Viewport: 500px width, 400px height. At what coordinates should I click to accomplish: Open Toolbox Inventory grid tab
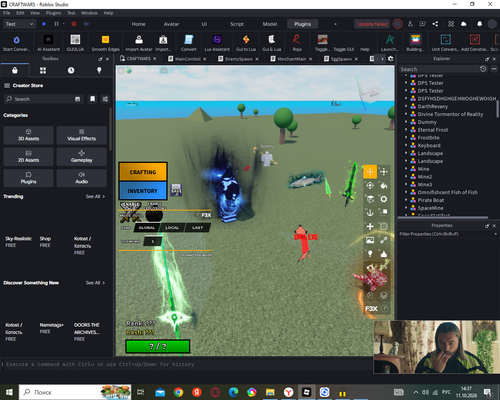pyautogui.click(x=43, y=70)
